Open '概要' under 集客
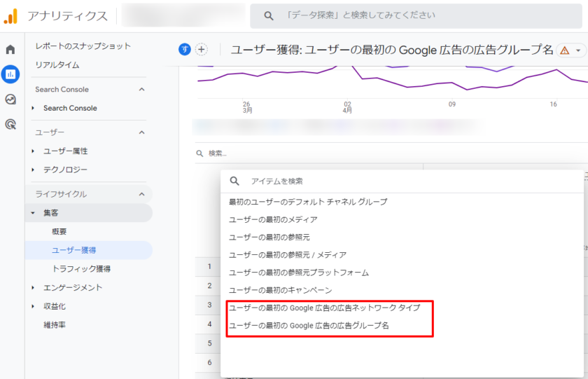 (x=59, y=231)
